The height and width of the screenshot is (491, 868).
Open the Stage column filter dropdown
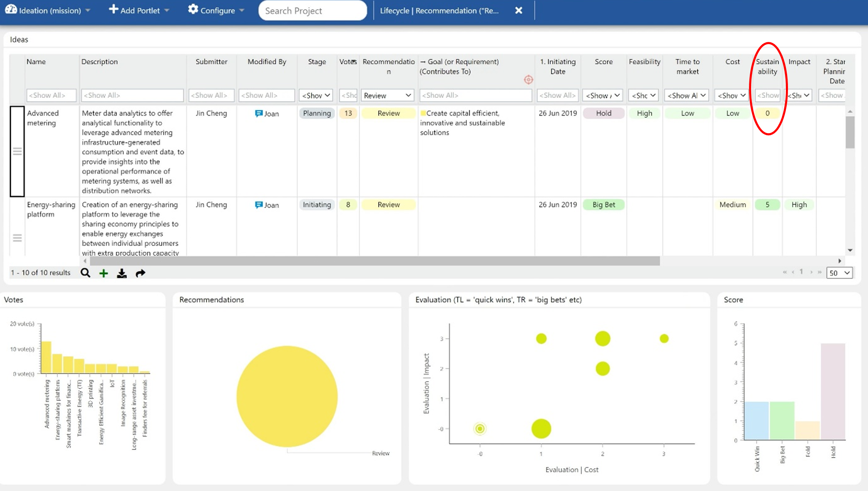click(316, 95)
